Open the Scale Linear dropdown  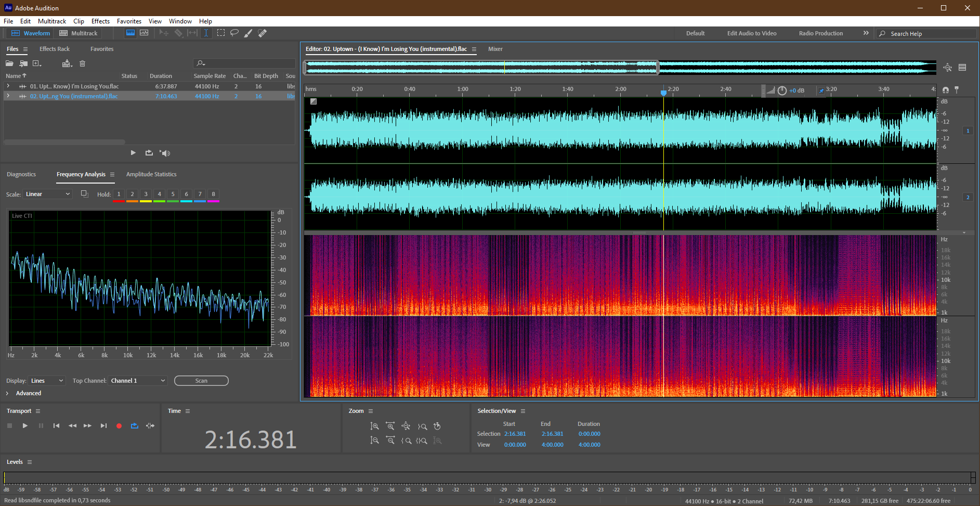tap(48, 194)
